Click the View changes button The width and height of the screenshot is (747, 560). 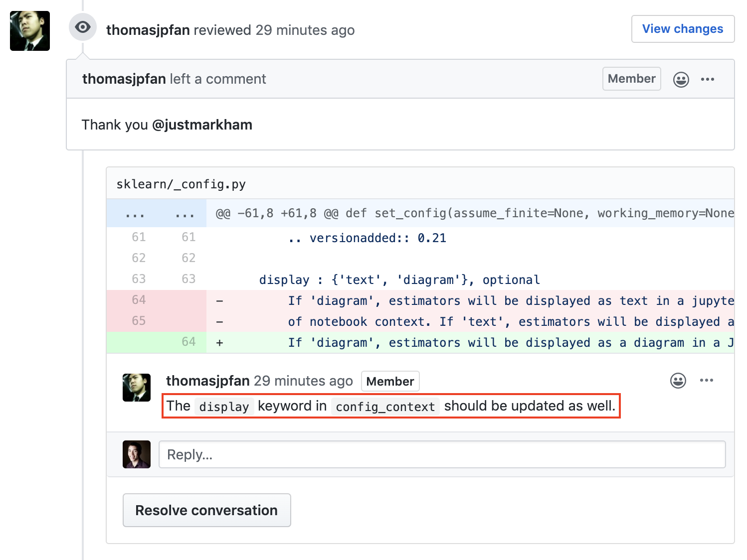tap(682, 29)
